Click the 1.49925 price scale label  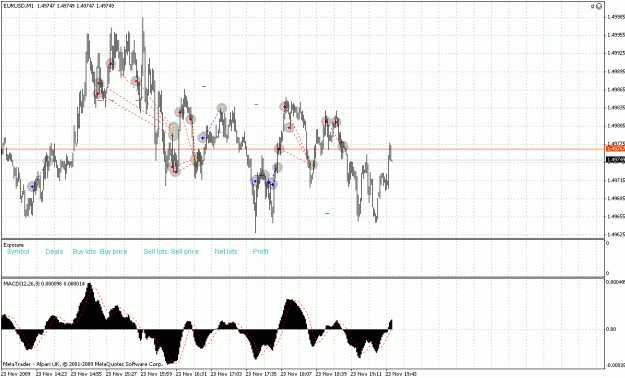click(x=616, y=53)
